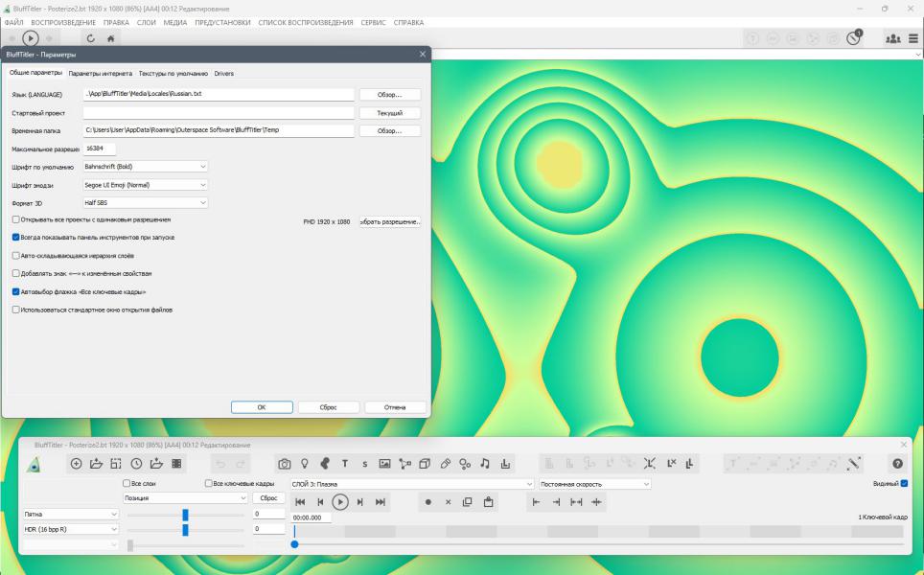This screenshot has height=575, width=924.
Task: Open the 'СЛОЙ 3: Плазма' layer dropdown
Action: coord(412,484)
